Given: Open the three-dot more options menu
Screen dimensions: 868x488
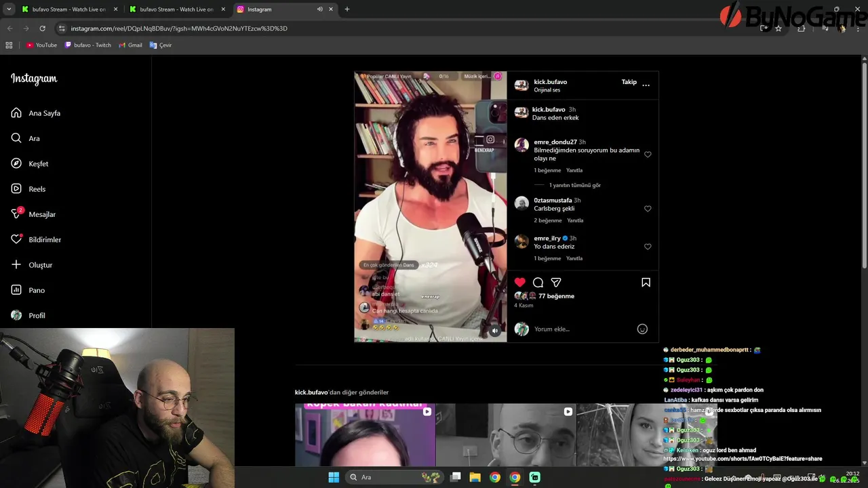Looking at the screenshot, I should [646, 85].
